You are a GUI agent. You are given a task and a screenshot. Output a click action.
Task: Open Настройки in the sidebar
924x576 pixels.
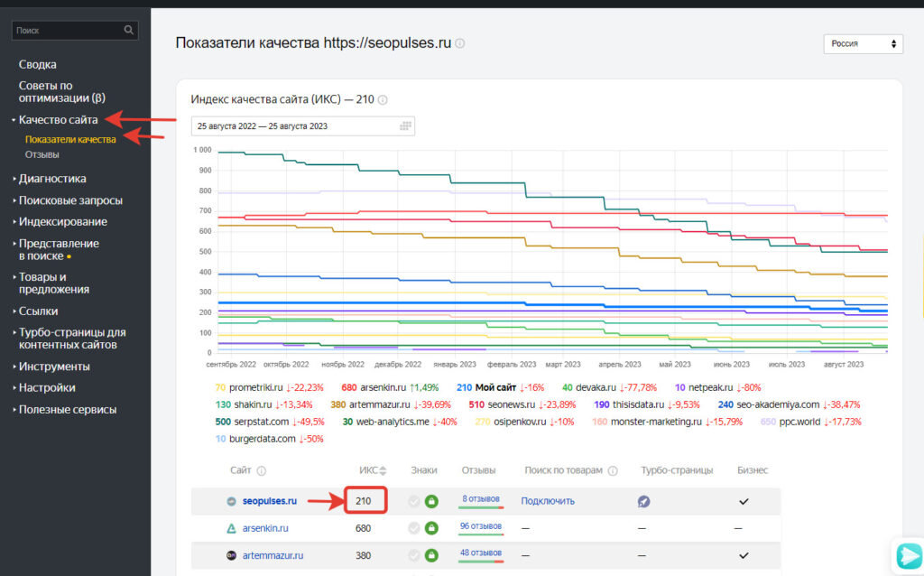[47, 387]
